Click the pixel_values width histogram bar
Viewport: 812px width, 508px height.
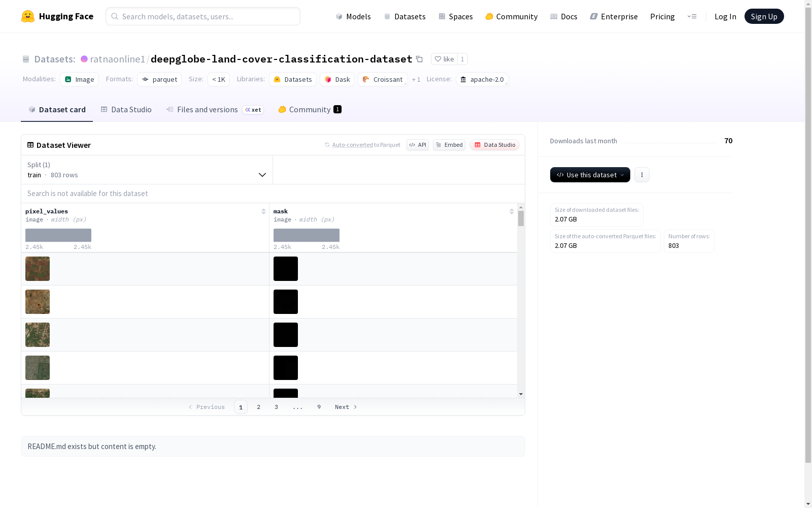58,235
